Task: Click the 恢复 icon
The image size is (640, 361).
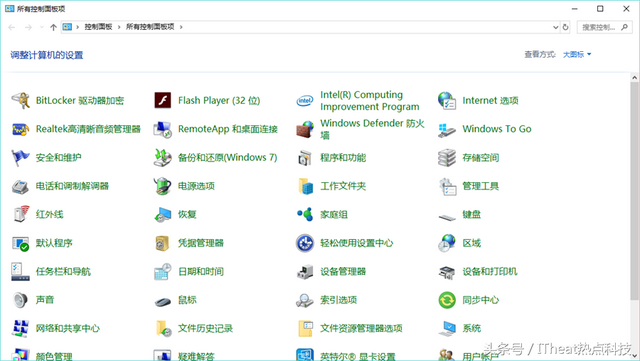Action: pos(162,214)
